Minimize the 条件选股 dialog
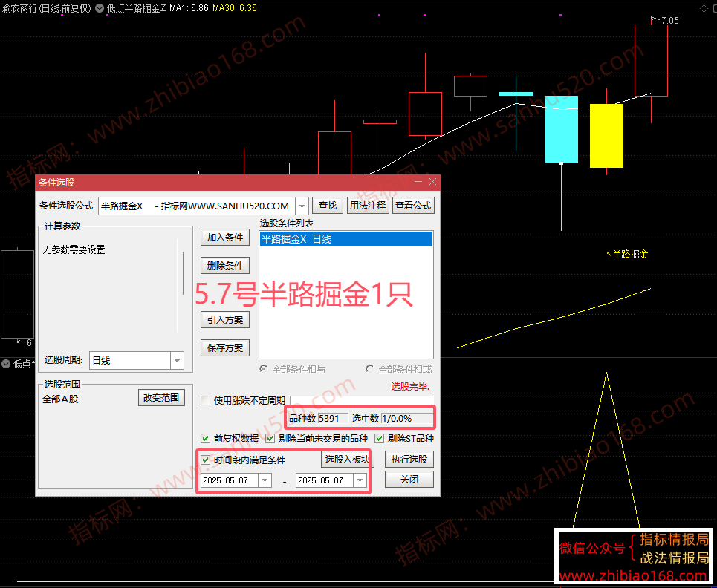717x588 pixels. coord(418,182)
